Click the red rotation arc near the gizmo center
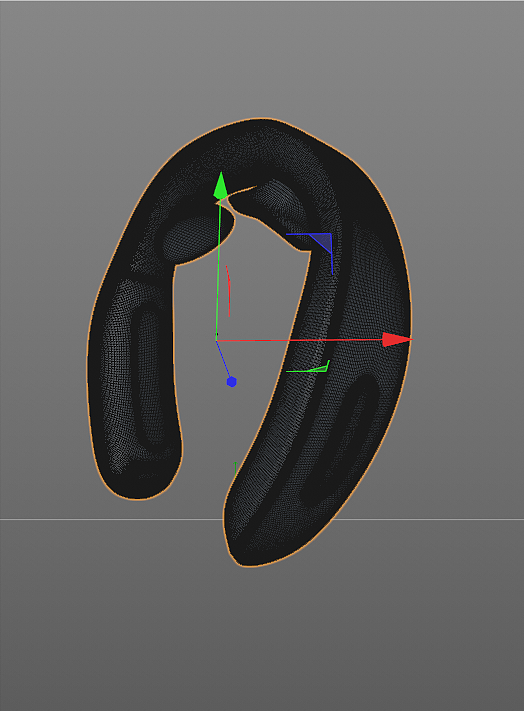The width and height of the screenshot is (524, 711). pos(228,290)
